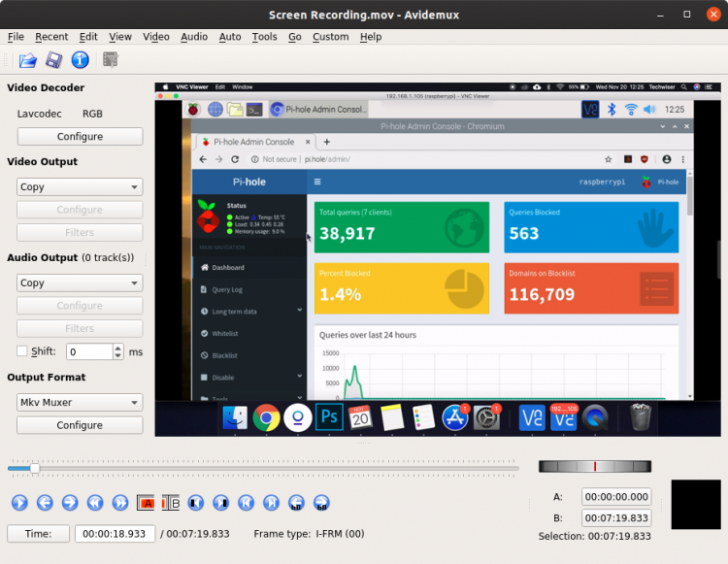
Task: Open the Go menu
Action: [295, 37]
